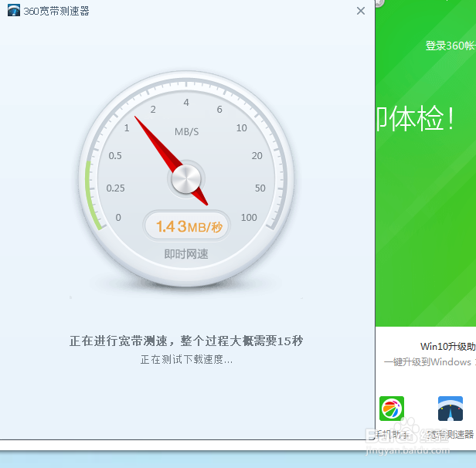Image resolution: width=476 pixels, height=468 pixels.
Task: Click the 正在进行宽带测速 message
Action: (x=185, y=341)
